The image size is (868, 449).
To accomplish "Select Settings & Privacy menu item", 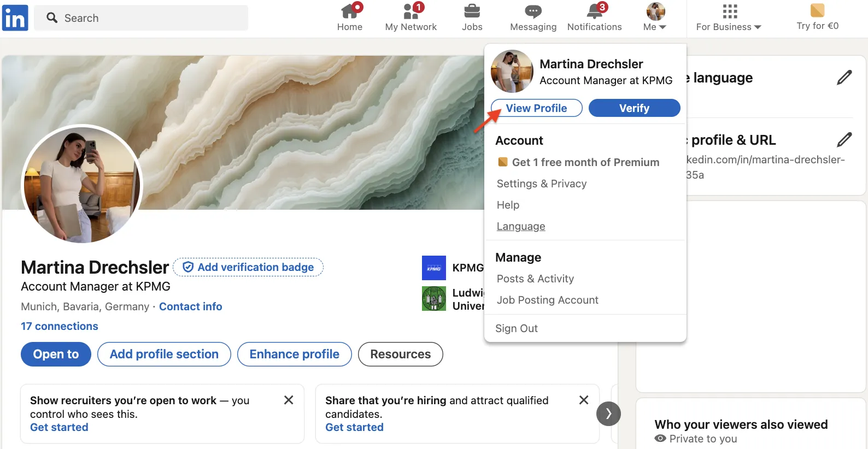I will click(541, 184).
